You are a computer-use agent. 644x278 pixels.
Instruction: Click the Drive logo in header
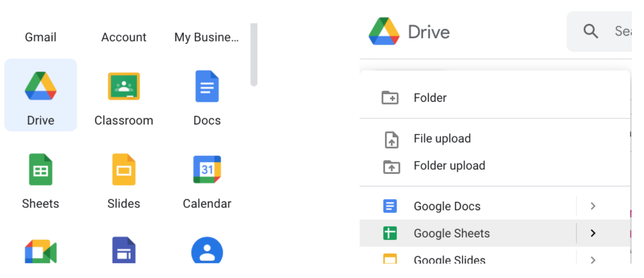[x=384, y=31]
